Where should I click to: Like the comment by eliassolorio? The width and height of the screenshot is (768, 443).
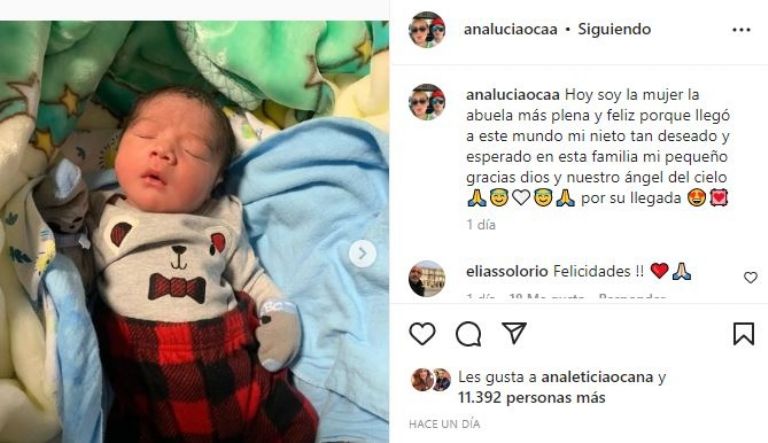click(750, 277)
